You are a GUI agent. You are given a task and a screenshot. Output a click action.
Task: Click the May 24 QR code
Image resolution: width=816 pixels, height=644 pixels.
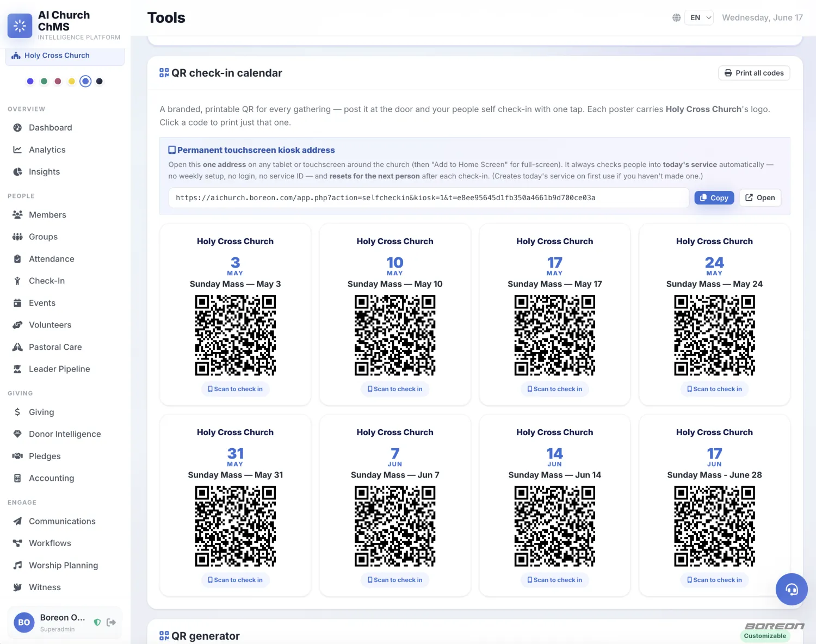point(715,335)
